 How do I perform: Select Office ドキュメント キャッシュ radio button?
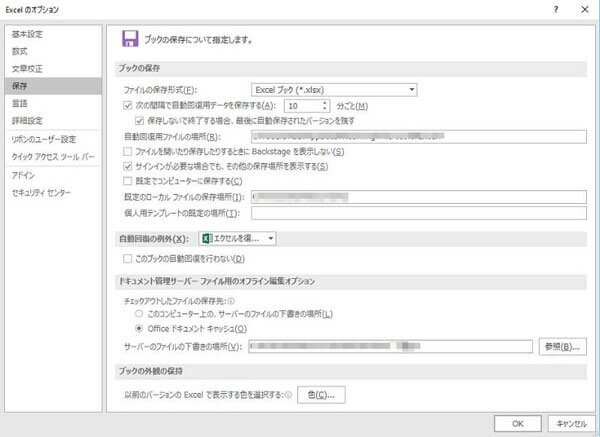(x=139, y=328)
